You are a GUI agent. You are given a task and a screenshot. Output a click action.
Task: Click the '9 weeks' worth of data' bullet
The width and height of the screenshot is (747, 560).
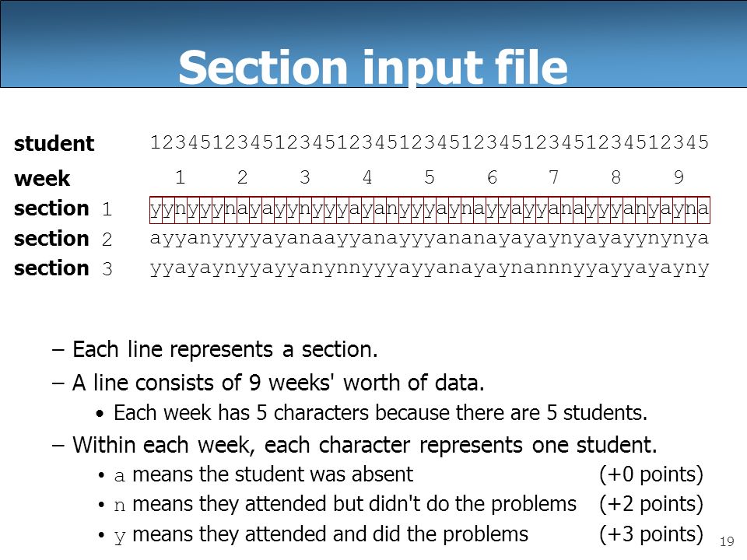(268, 383)
